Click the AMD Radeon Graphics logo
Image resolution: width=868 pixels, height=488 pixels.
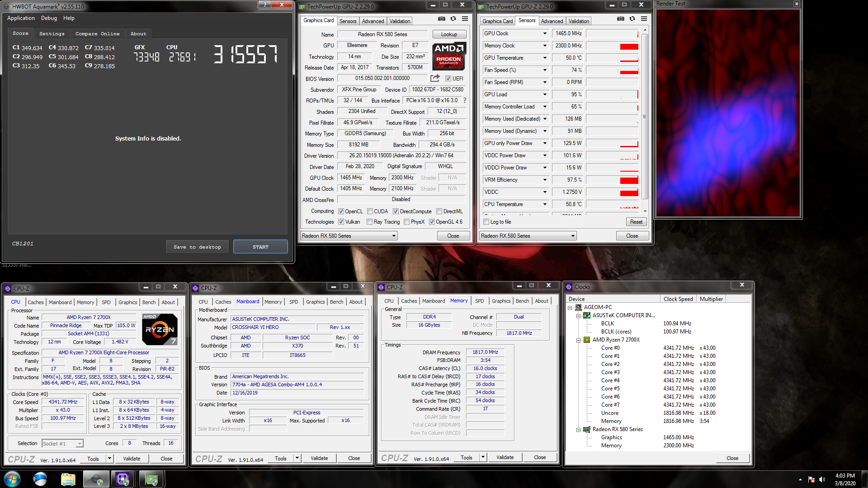pyautogui.click(x=448, y=56)
